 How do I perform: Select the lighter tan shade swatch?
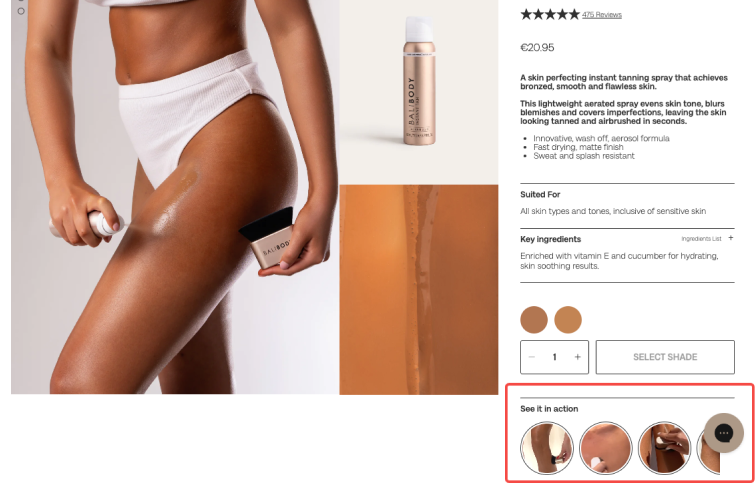point(568,319)
